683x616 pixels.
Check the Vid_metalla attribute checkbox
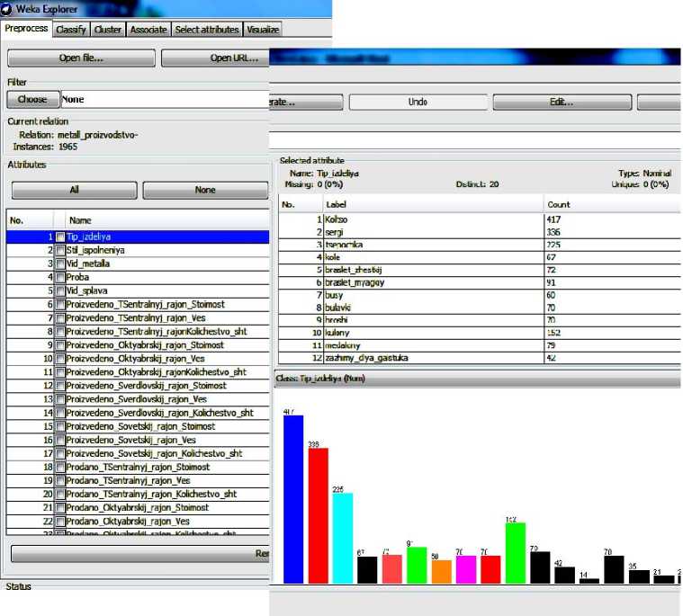click(x=60, y=263)
